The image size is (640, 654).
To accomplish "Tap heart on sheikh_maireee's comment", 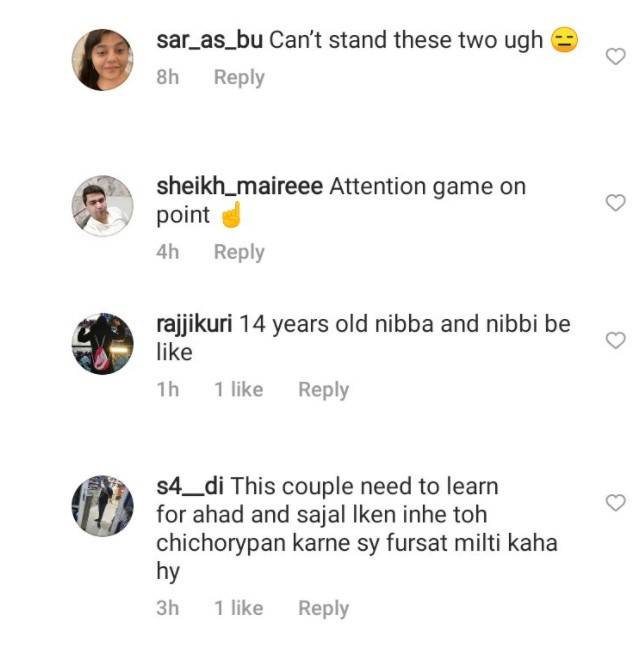I will coord(615,203).
